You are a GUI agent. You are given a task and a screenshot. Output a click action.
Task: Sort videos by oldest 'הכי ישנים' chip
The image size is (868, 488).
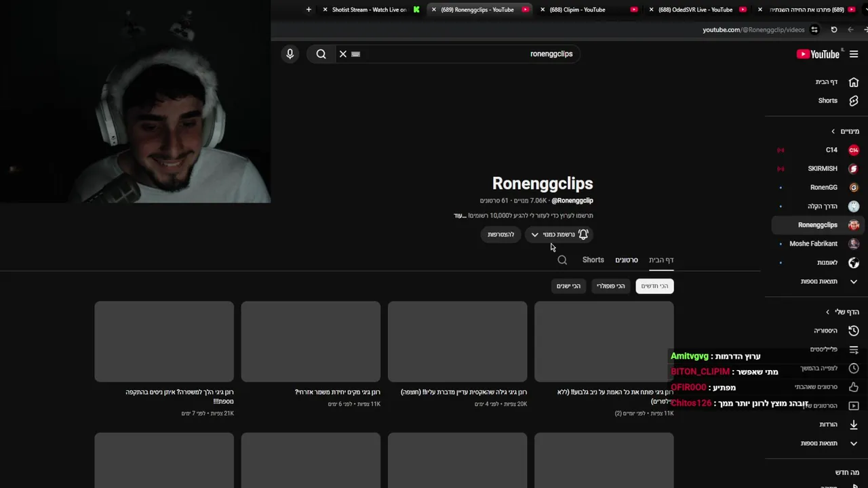click(568, 286)
